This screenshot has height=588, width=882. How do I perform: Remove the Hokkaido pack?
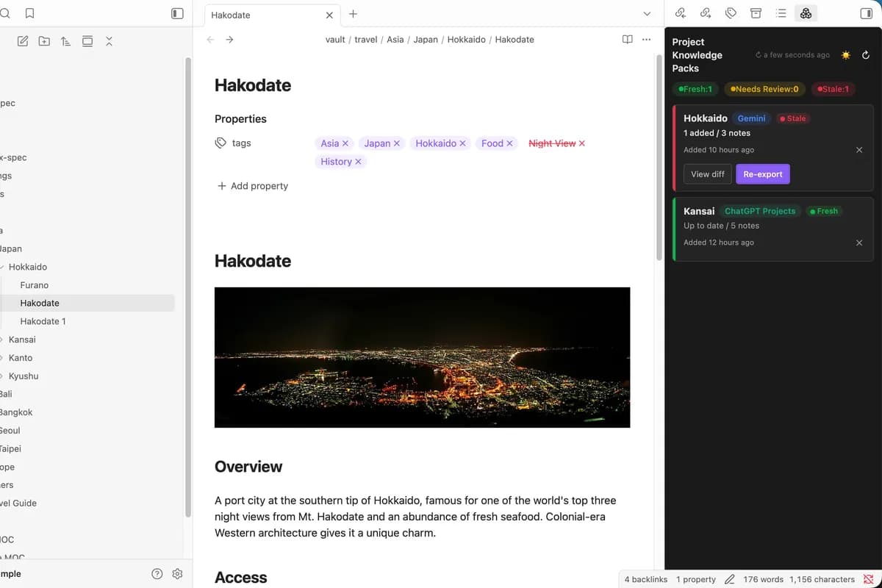point(859,150)
